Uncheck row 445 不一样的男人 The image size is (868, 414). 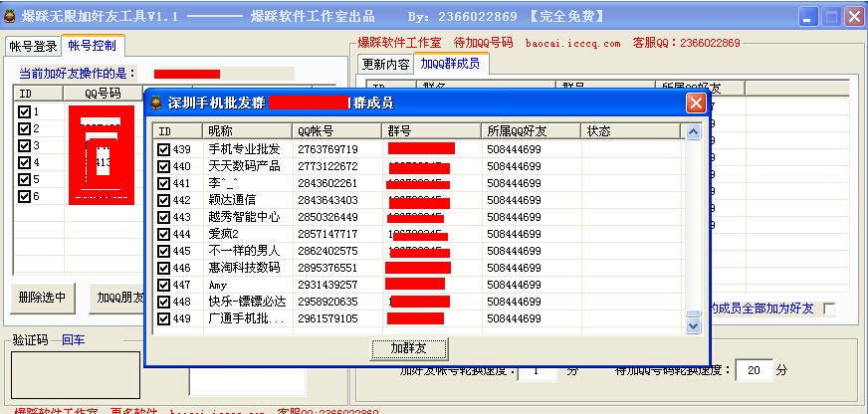coord(164,251)
